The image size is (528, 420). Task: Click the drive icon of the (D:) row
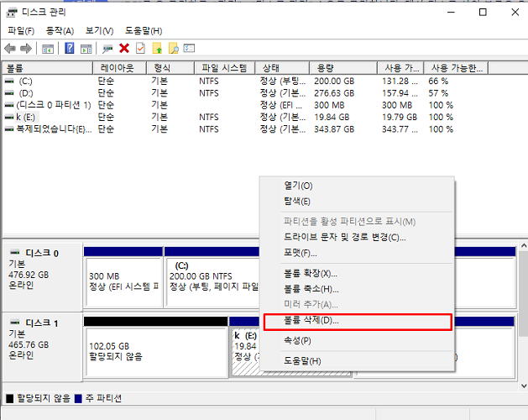[x=9, y=93]
